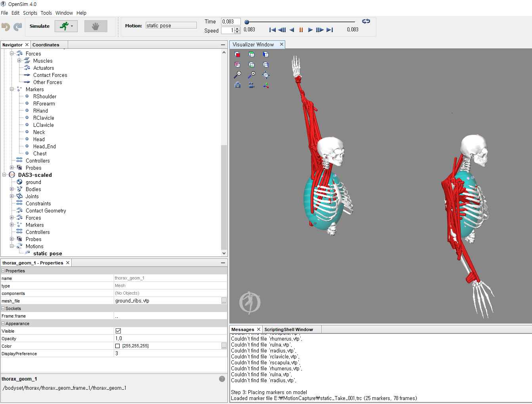Viewport: 532px width, 404px height.
Task: Click the Time input field
Action: point(231,21)
